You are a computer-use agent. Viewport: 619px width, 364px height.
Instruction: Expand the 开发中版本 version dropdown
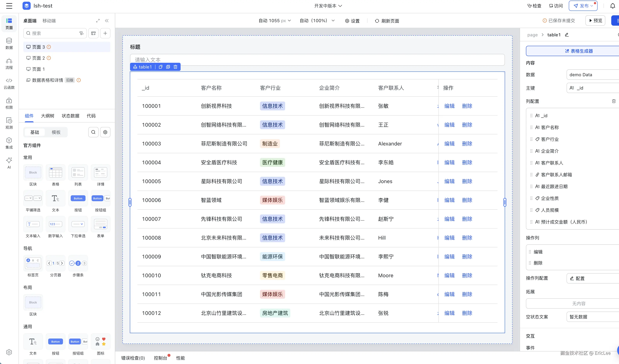(x=328, y=6)
